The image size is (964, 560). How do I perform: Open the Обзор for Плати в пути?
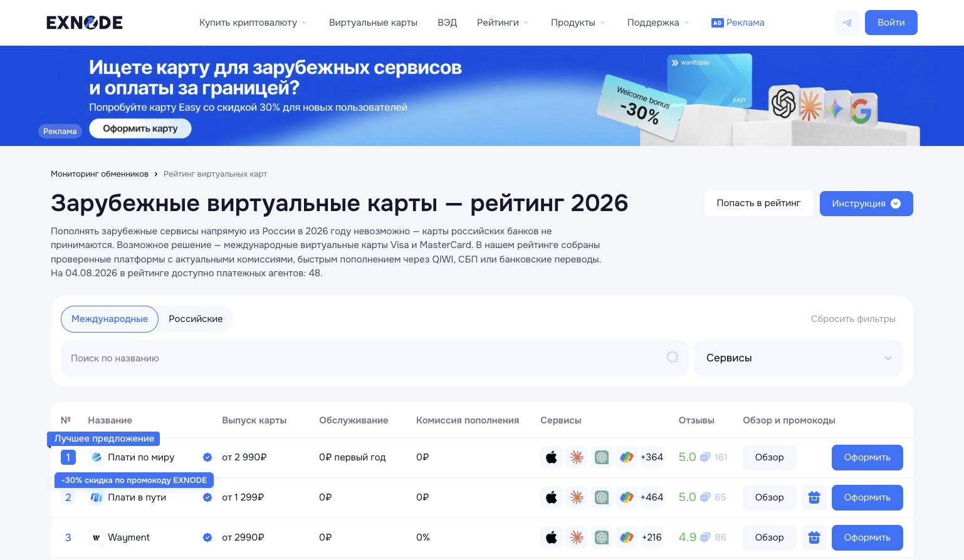coord(770,497)
